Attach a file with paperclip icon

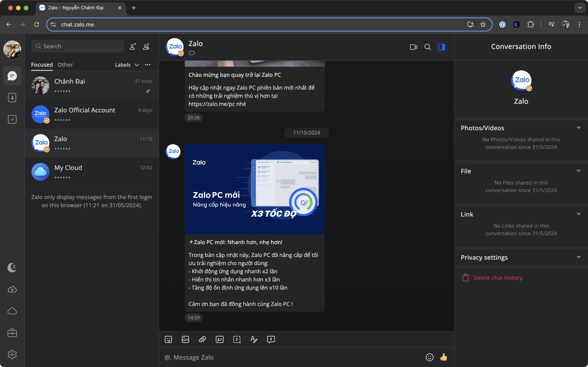pyautogui.click(x=202, y=339)
